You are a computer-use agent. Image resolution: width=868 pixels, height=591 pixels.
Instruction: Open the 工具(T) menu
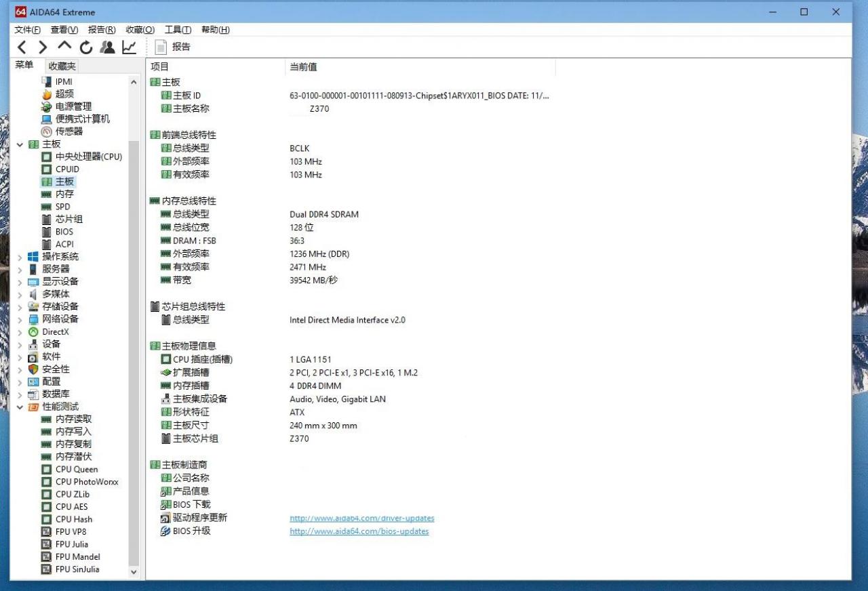(178, 30)
